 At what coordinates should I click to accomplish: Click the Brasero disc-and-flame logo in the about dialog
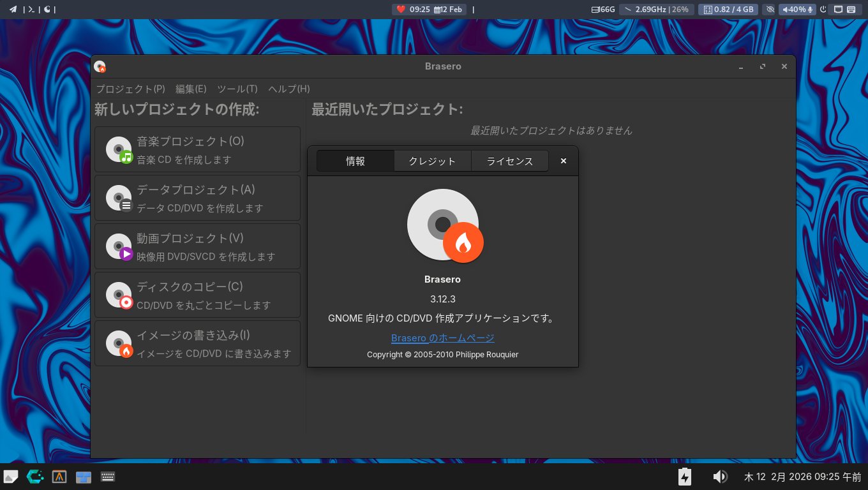click(445, 225)
